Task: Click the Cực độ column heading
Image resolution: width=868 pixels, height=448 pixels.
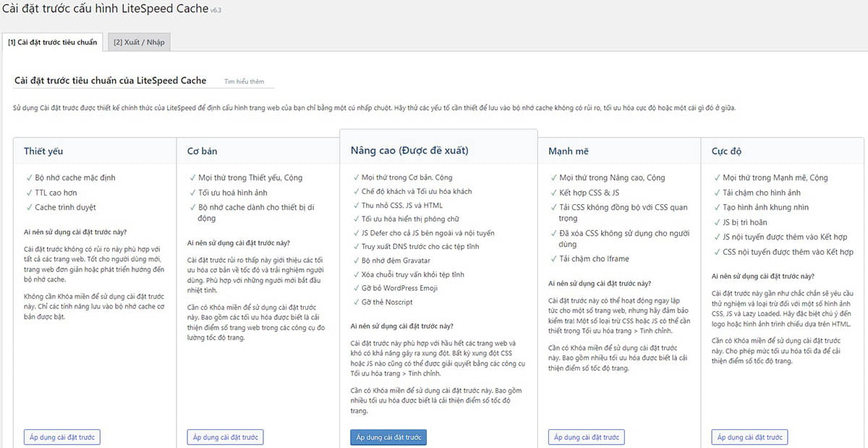Action: 726,151
